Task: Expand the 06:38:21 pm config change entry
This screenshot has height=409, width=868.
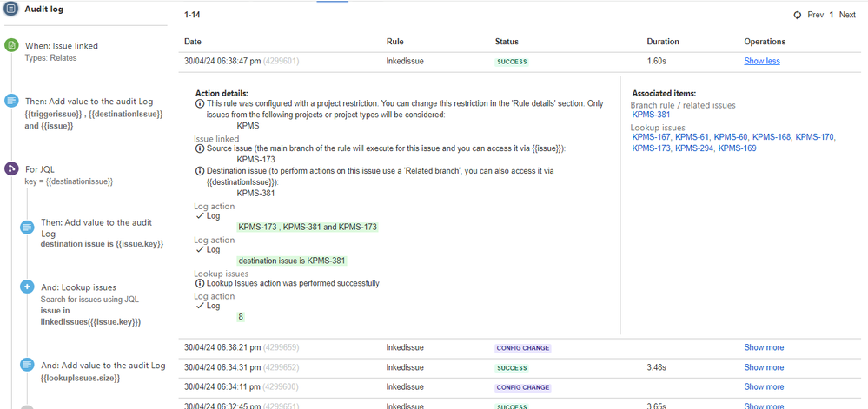Action: point(764,347)
